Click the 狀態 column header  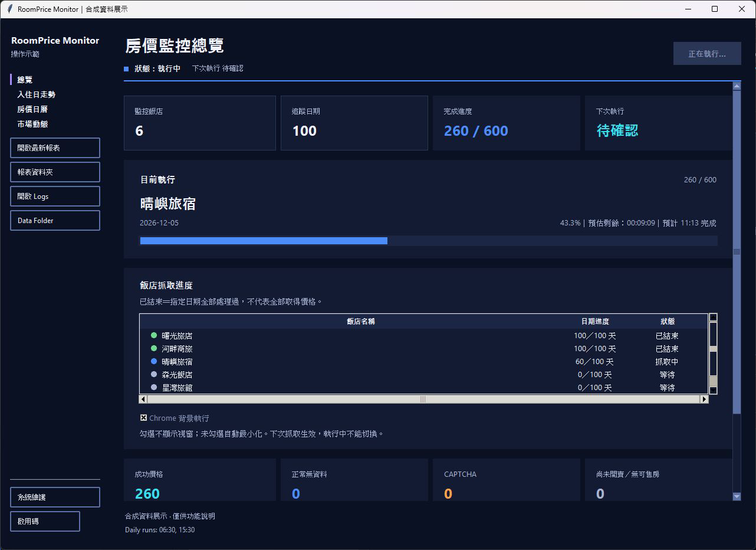(x=668, y=322)
